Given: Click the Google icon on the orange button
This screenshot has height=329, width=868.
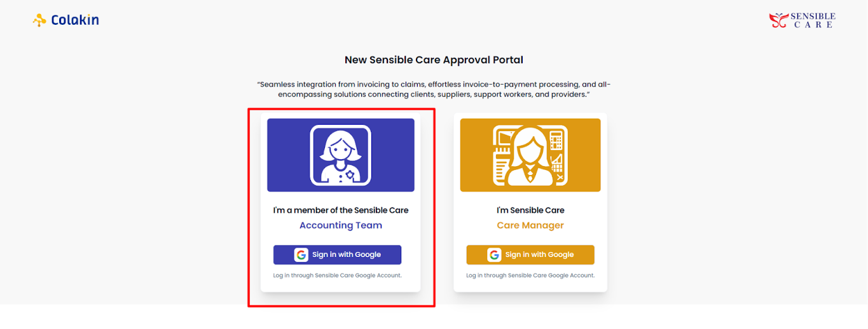Looking at the screenshot, I should pos(494,255).
